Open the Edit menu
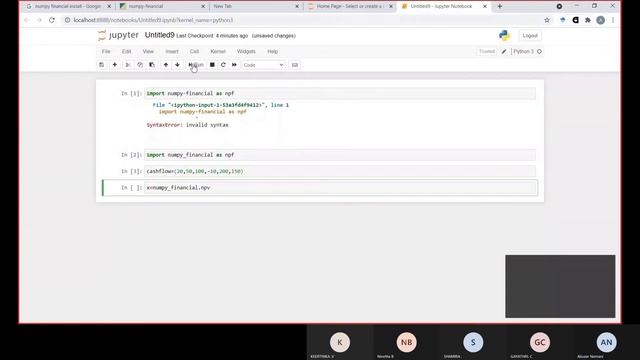The width and height of the screenshot is (640, 360). [x=127, y=51]
